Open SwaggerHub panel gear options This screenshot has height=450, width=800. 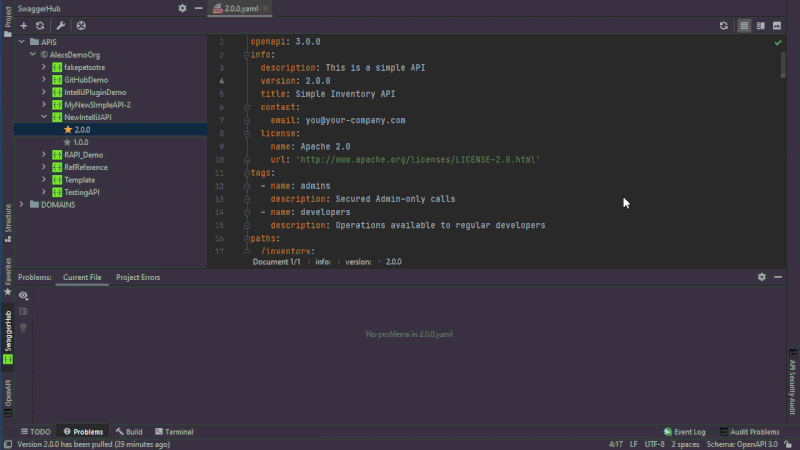[182, 8]
